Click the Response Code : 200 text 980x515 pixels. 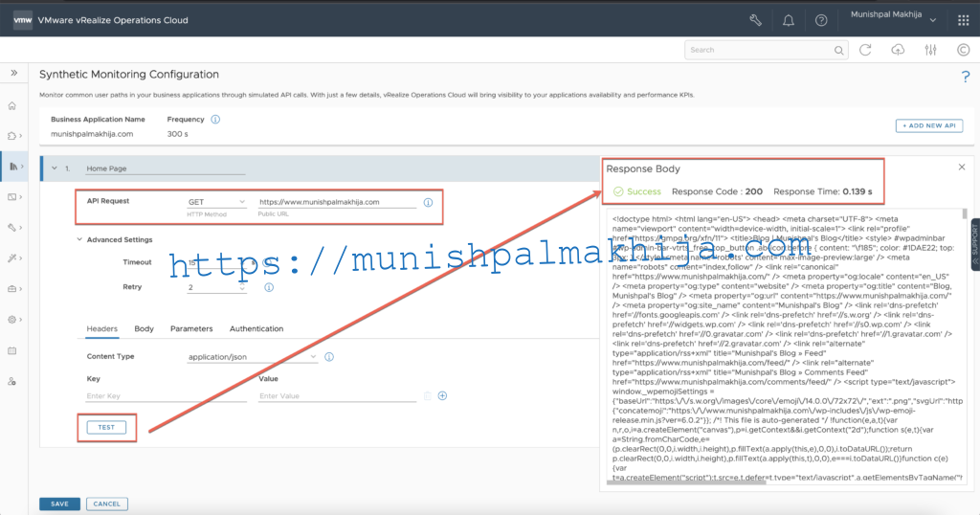717,191
